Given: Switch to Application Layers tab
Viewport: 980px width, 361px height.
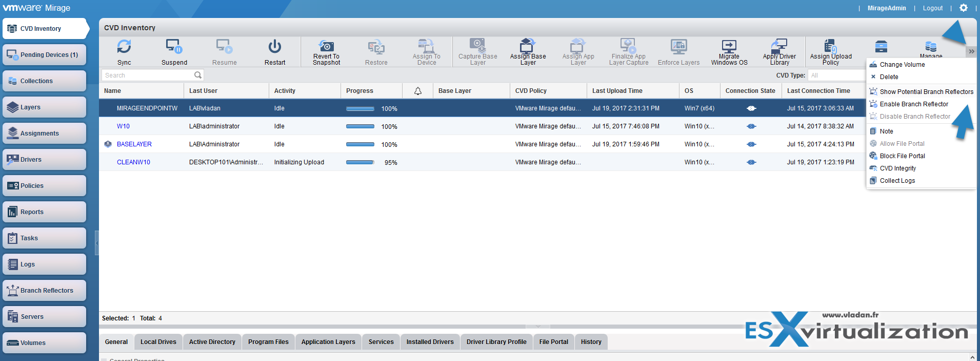Looking at the screenshot, I should click(328, 342).
